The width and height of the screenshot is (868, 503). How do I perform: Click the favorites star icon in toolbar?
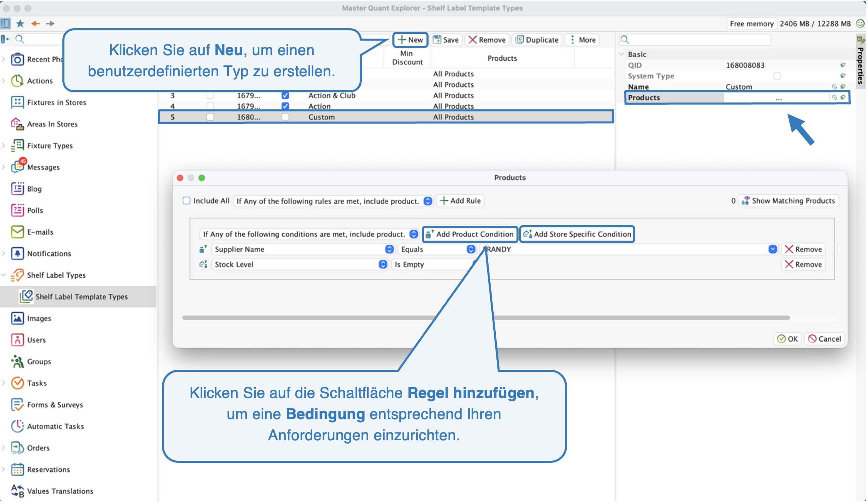click(x=20, y=24)
